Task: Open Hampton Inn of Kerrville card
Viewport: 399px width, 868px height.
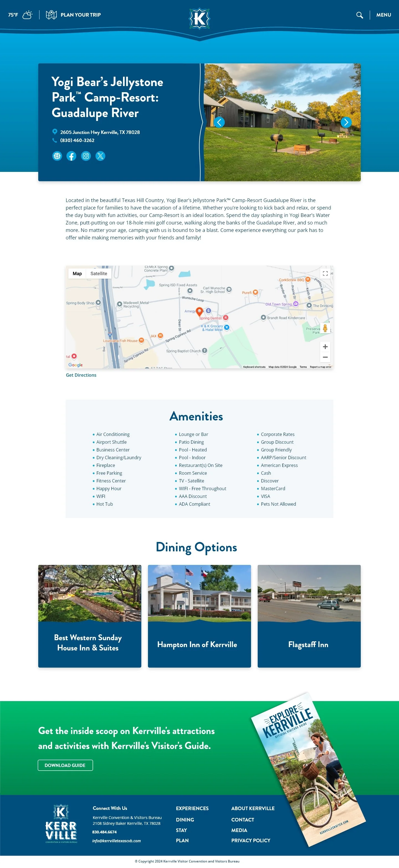Action: coord(199,616)
